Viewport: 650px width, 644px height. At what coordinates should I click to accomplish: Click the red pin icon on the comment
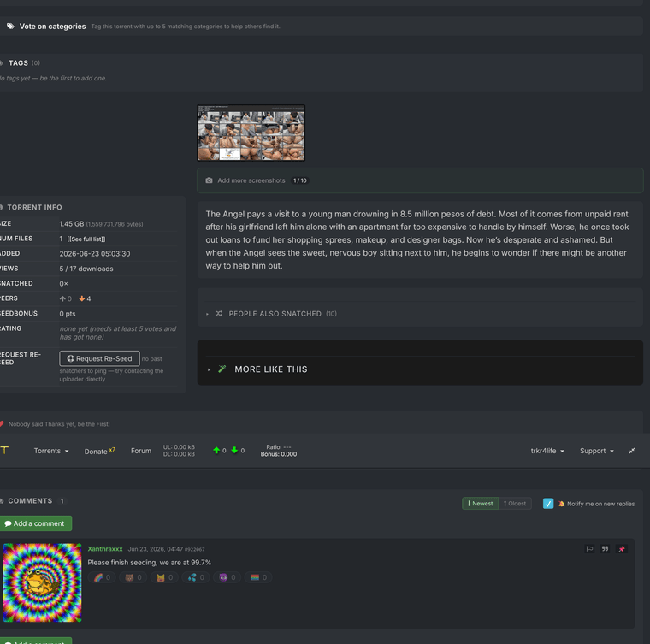(x=622, y=549)
